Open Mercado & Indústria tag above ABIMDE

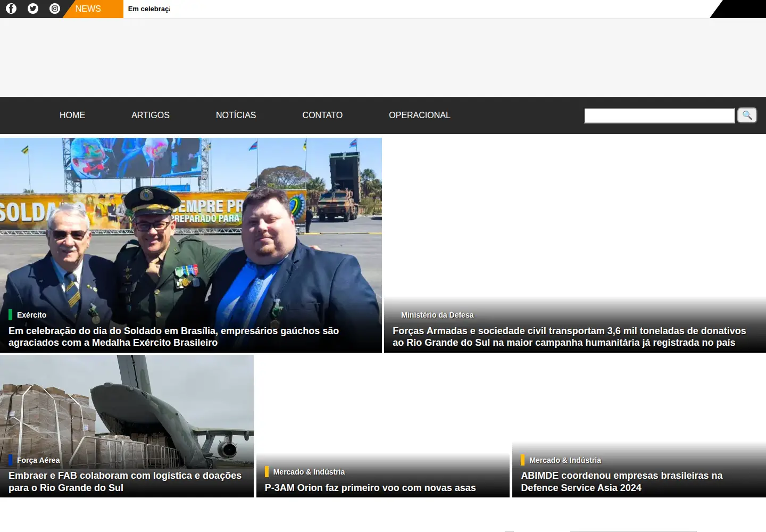pyautogui.click(x=565, y=460)
